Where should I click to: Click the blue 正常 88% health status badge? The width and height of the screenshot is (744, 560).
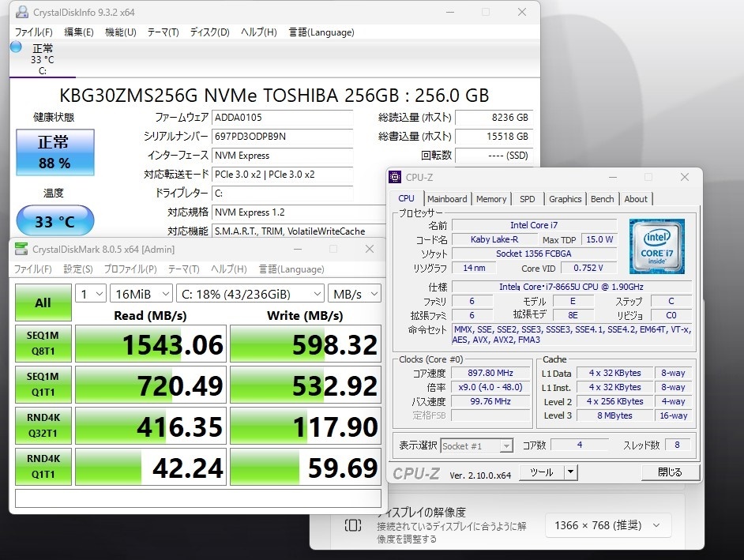tap(54, 152)
